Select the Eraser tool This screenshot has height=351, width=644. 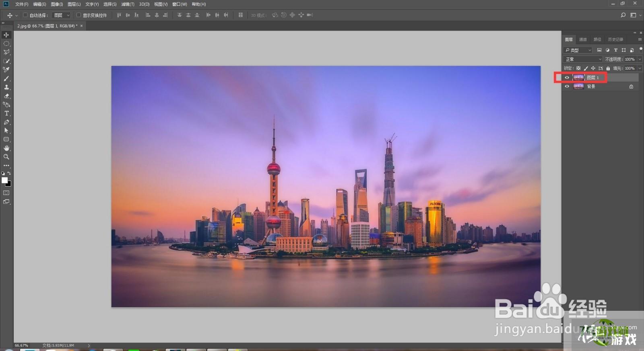6,96
